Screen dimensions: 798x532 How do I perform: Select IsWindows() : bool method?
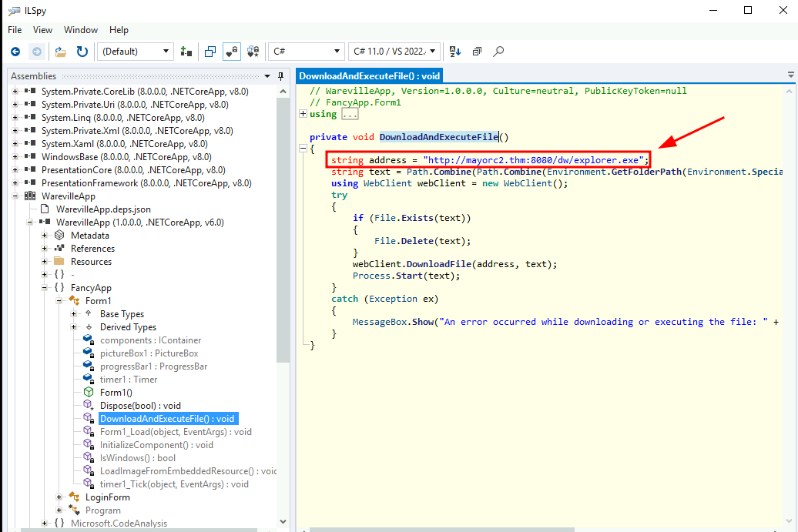coord(138,458)
